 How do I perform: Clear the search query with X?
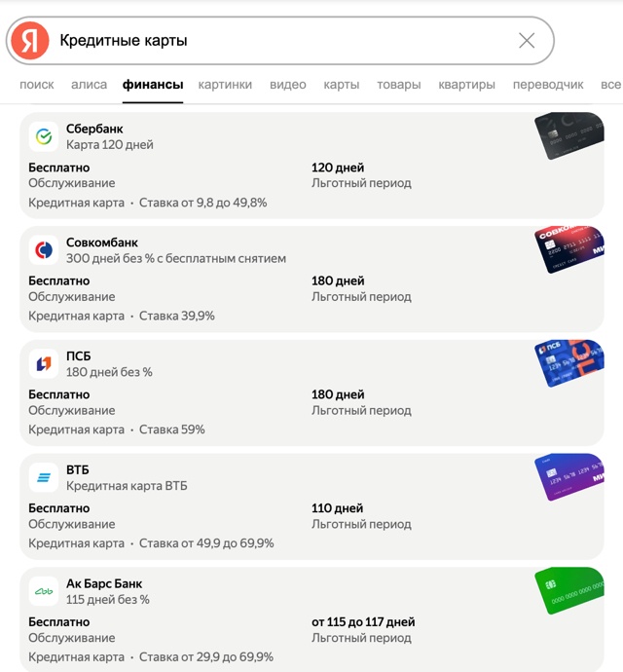click(x=527, y=40)
